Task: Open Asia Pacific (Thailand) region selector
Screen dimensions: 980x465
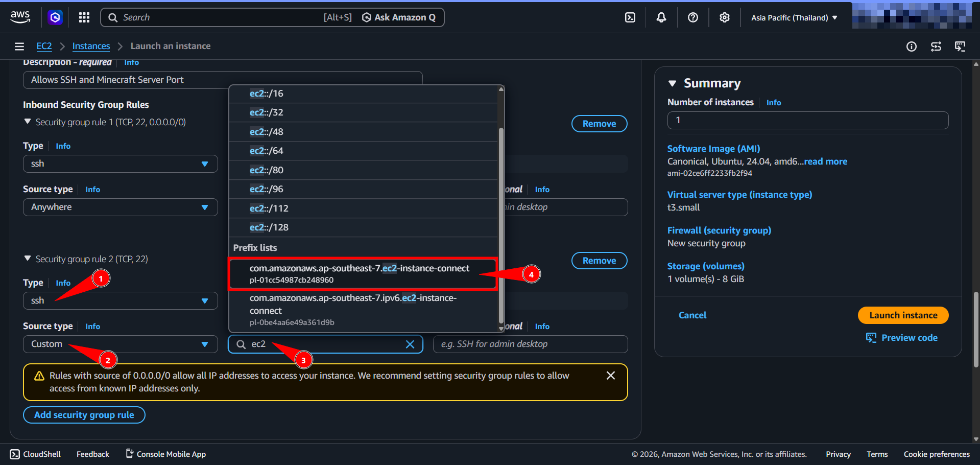Action: pos(794,17)
